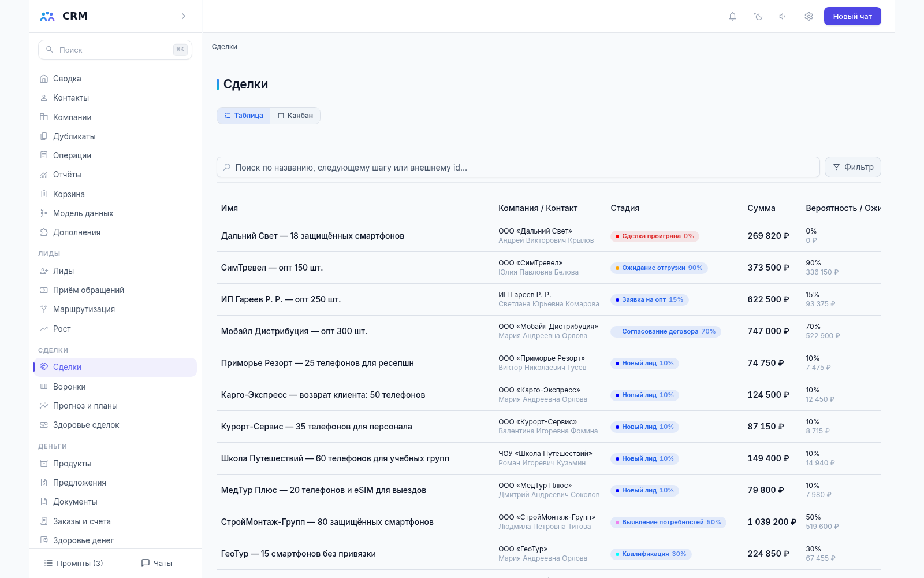Switch to the Канбан view tab

pos(295,116)
